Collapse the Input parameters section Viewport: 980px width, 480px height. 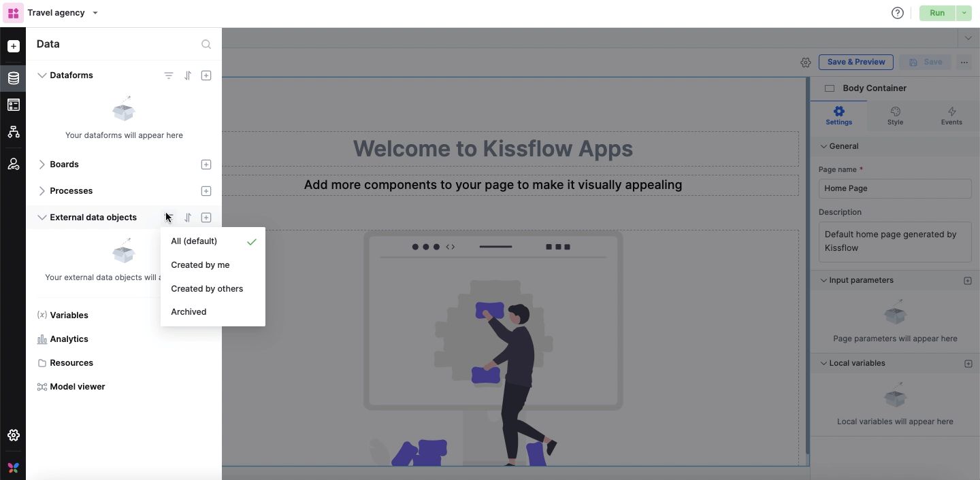point(823,280)
